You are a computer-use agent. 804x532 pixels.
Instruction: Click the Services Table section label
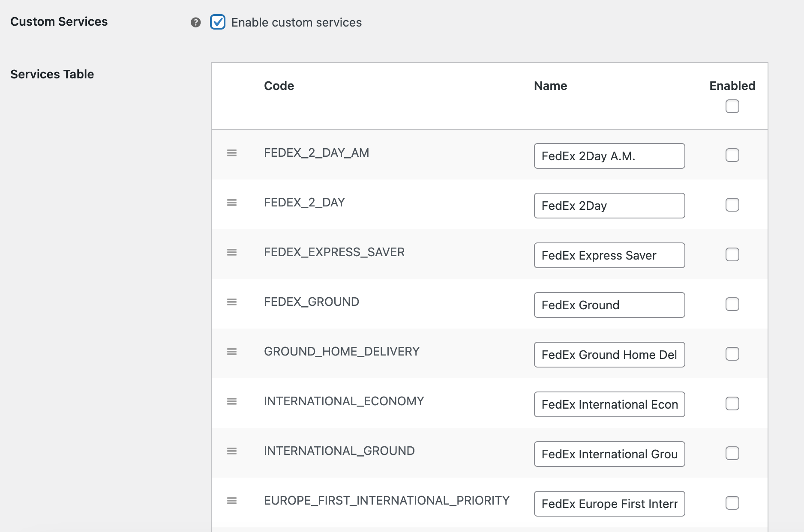pyautogui.click(x=52, y=74)
